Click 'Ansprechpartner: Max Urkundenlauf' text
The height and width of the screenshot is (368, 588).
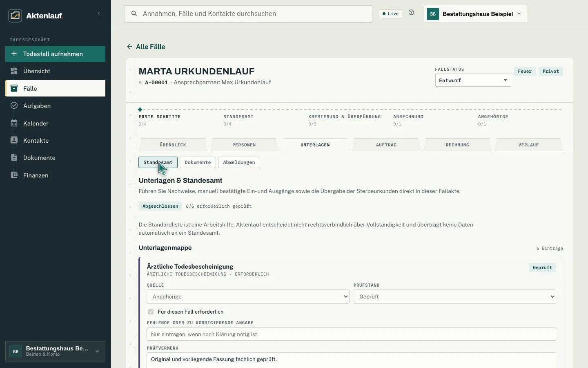(x=222, y=82)
